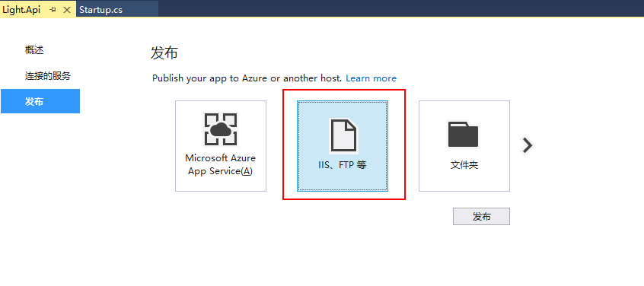Click the 发布 button below the tiles
Viewport: 644px width, 286px height.
tap(481, 216)
